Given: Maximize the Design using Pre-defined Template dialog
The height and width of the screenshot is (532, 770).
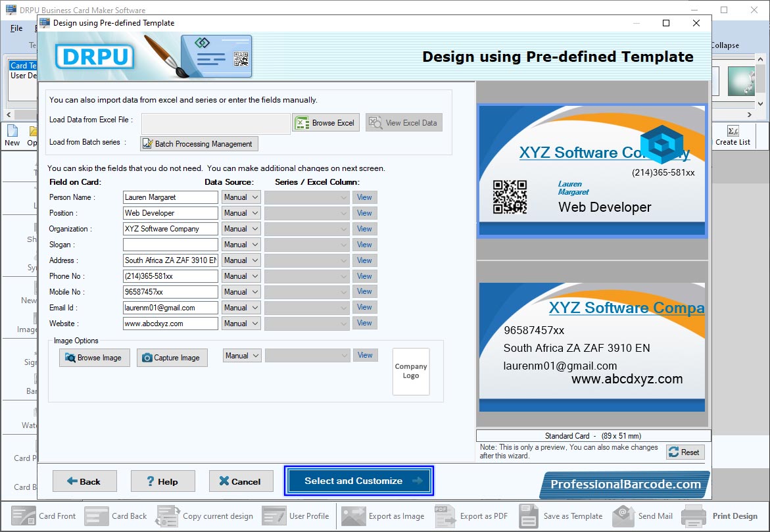Looking at the screenshot, I should point(666,23).
